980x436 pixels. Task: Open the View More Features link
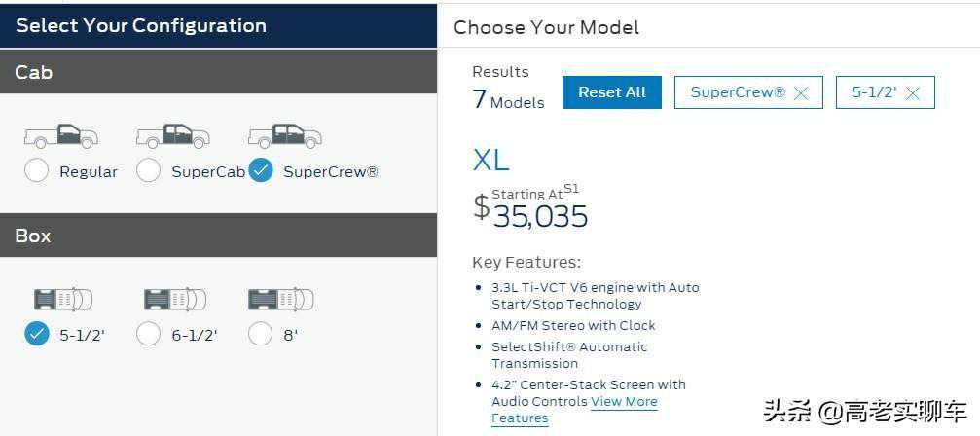click(624, 402)
